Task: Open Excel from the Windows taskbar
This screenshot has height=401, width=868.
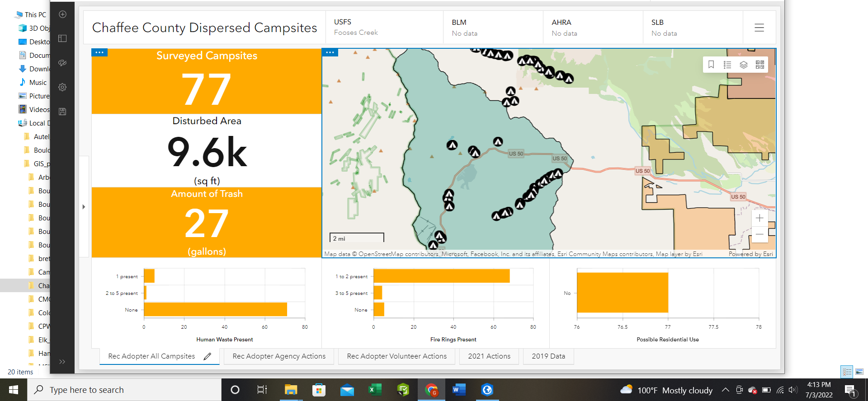Action: click(375, 390)
